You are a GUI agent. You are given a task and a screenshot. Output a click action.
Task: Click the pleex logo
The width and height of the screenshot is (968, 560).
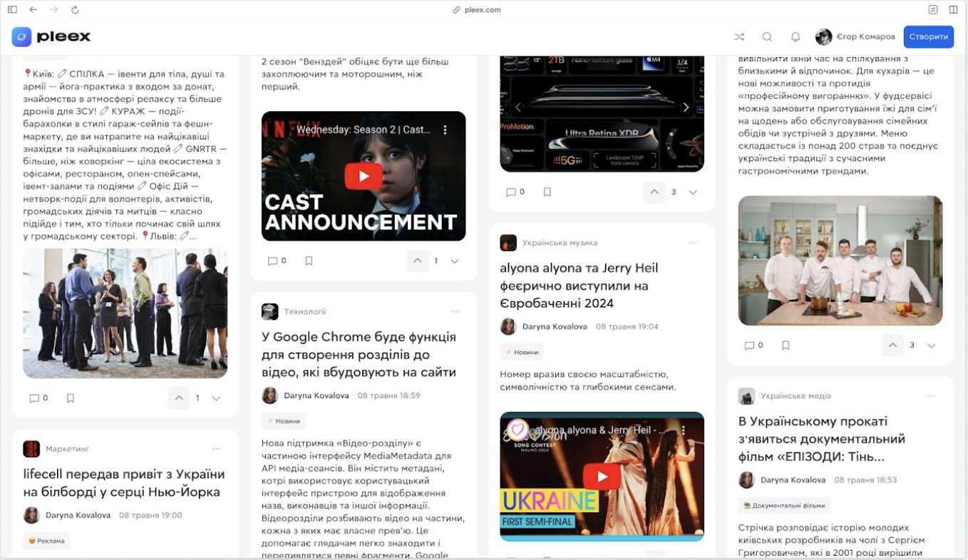click(x=51, y=36)
